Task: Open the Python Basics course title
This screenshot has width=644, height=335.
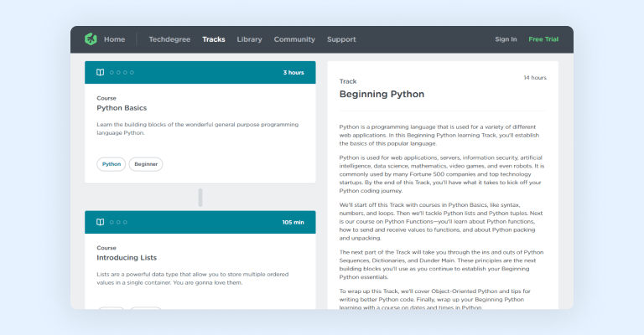Action: [122, 108]
